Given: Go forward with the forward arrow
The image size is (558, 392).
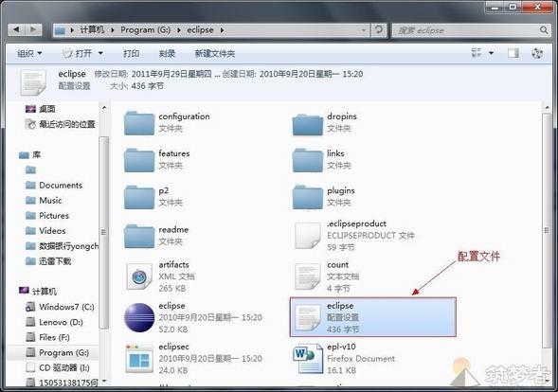Looking at the screenshot, I should 33,29.
